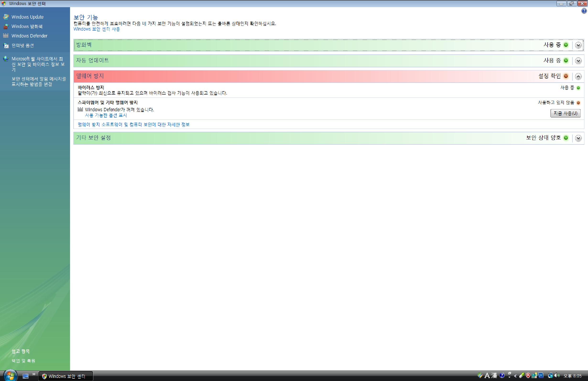Expand the 기타 보안 설정 section arrow
The image size is (588, 381).
pos(578,138)
